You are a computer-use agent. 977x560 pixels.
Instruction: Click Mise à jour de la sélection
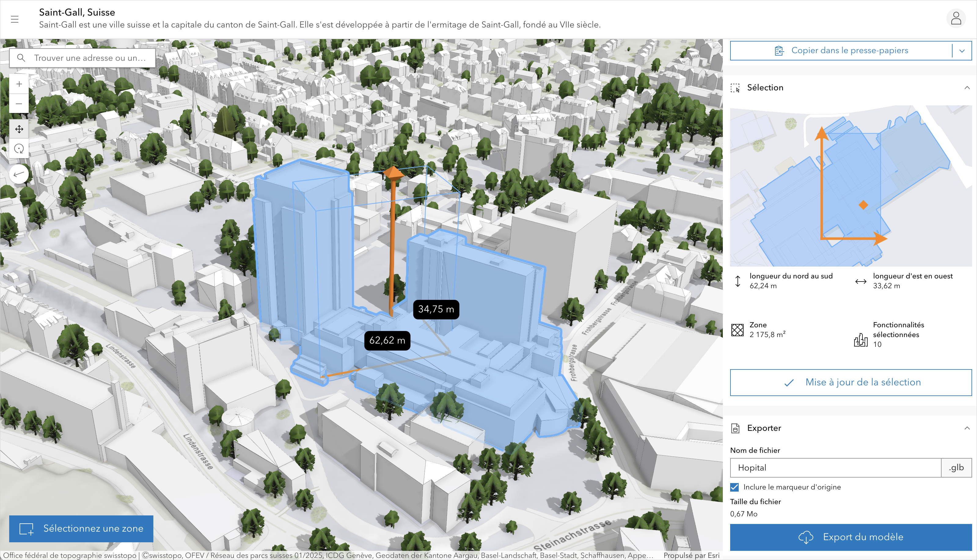(x=851, y=382)
